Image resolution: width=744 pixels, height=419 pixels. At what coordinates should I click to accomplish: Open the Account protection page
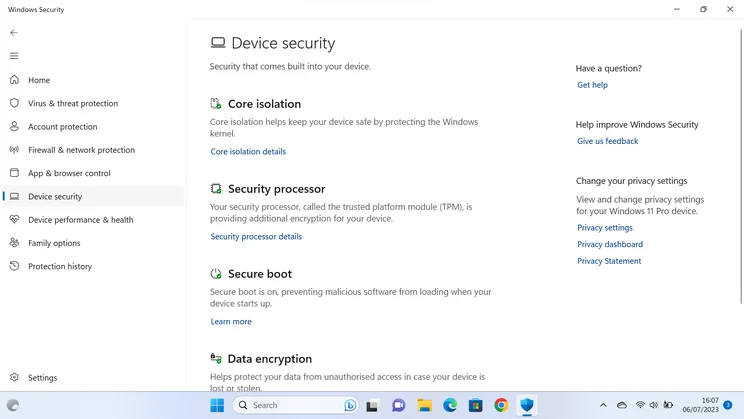[62, 127]
